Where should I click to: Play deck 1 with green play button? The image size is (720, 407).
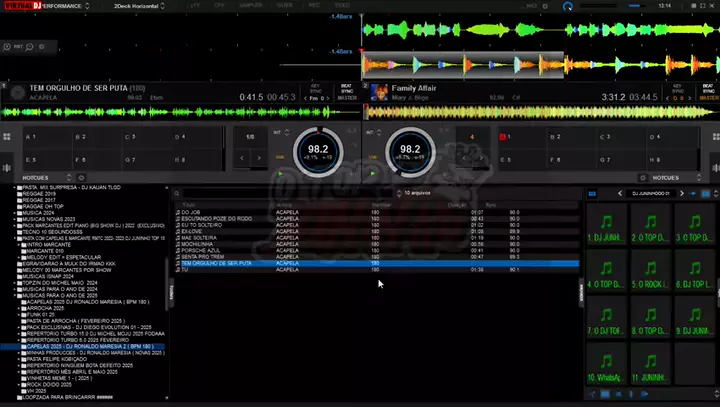pos(280,174)
